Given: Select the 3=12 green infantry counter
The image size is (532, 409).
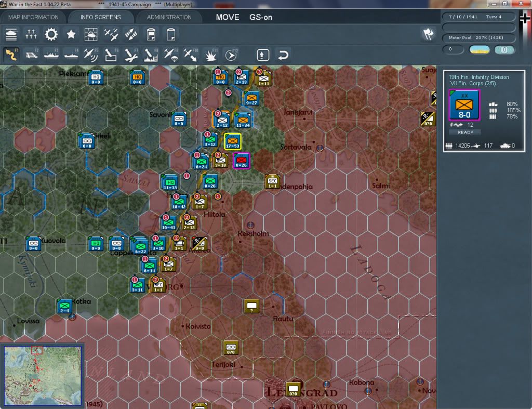Looking at the screenshot, I should (210, 139).
